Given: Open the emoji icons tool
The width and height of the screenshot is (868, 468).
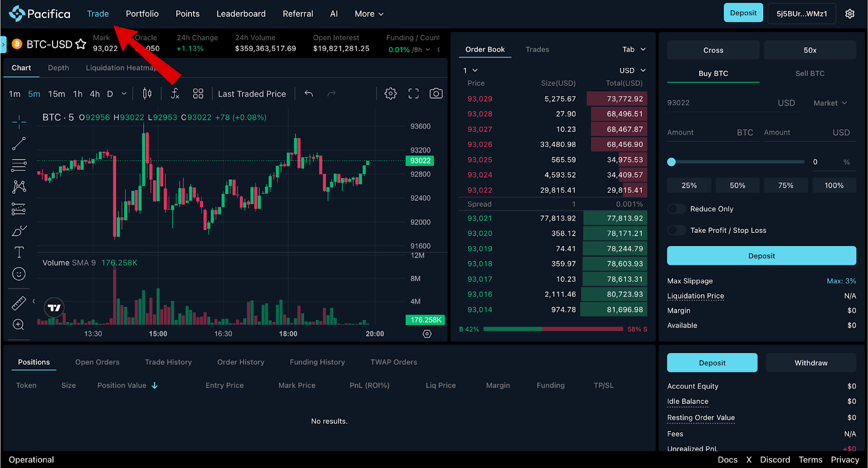Looking at the screenshot, I should [x=19, y=274].
